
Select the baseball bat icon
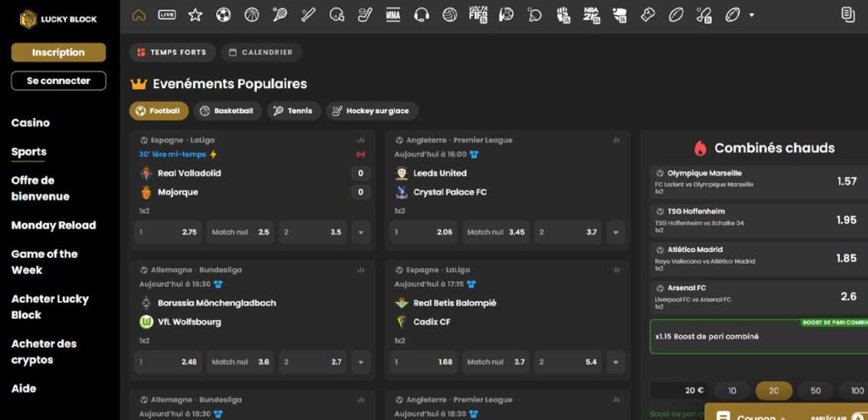tap(308, 15)
